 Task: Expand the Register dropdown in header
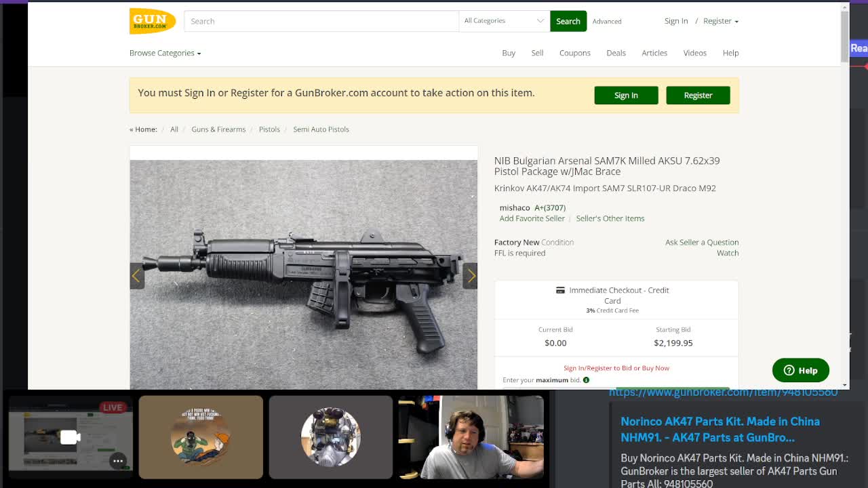pos(720,21)
